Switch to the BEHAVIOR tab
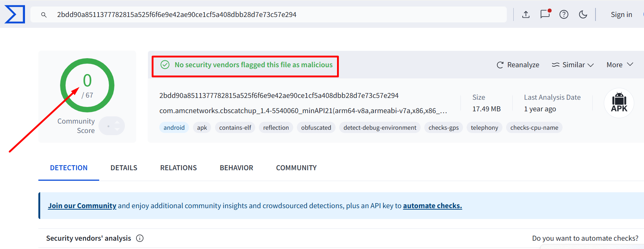 (236, 168)
